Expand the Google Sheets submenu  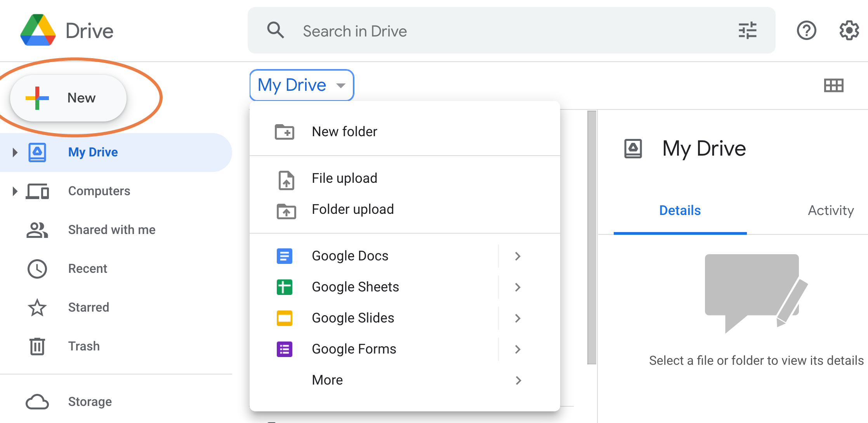click(517, 287)
